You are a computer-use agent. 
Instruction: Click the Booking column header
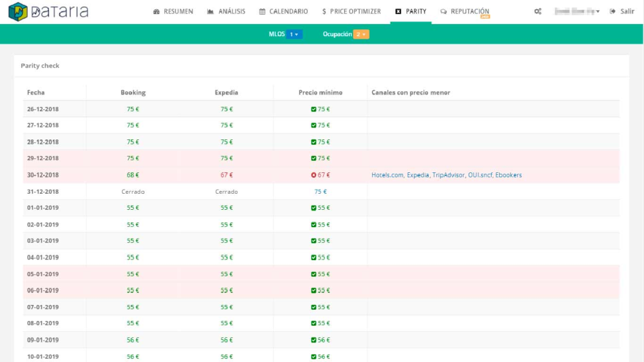(x=133, y=93)
